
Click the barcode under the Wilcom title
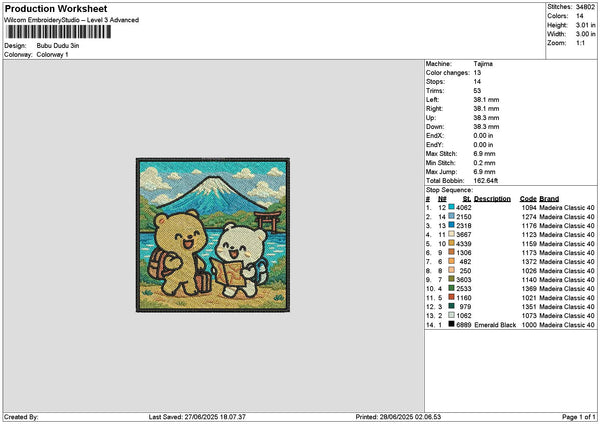pos(59,32)
